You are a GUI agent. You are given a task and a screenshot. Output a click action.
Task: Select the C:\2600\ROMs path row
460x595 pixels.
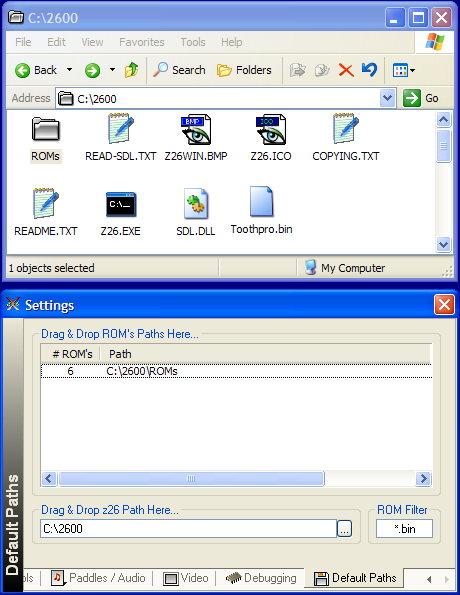(236, 371)
